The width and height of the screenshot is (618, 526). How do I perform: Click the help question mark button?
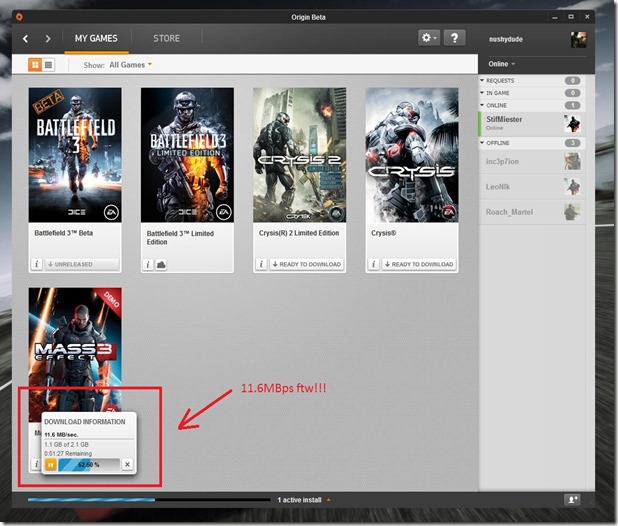tap(454, 38)
